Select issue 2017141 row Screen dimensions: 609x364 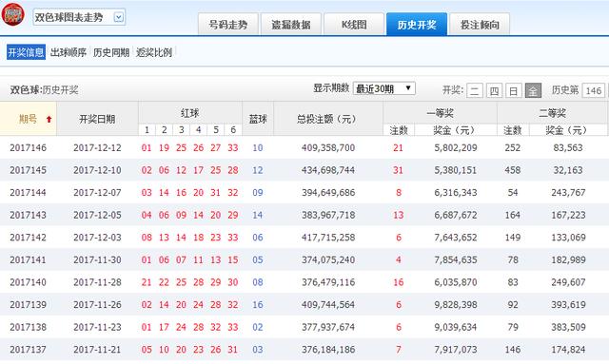click(304, 259)
